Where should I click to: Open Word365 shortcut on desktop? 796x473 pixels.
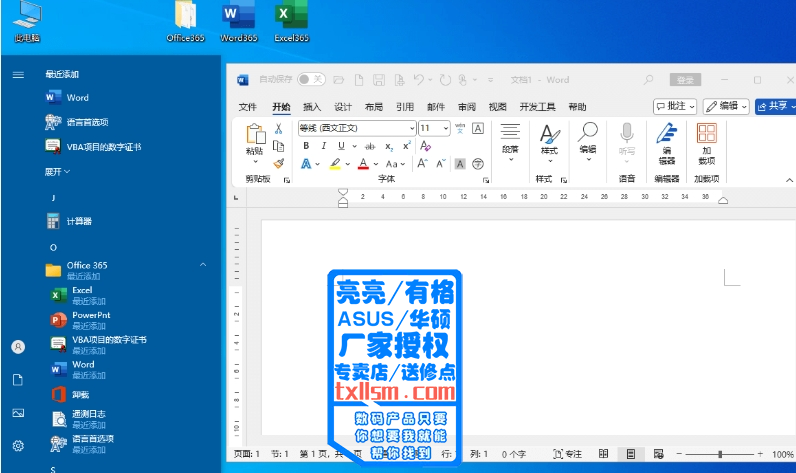tap(239, 21)
